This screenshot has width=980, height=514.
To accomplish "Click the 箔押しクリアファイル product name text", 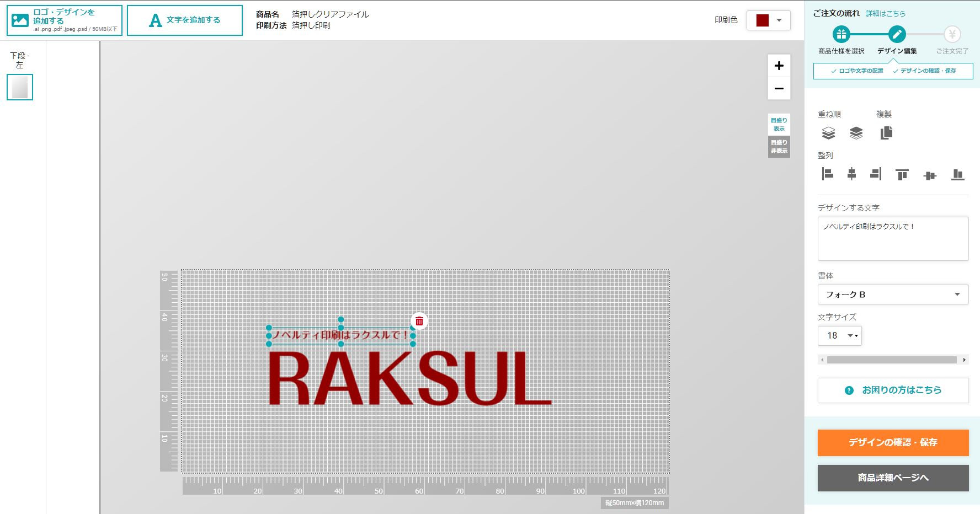I will [331, 14].
